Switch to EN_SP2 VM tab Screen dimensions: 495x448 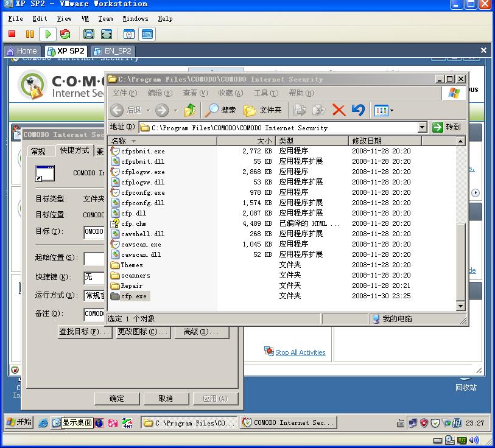(x=113, y=51)
